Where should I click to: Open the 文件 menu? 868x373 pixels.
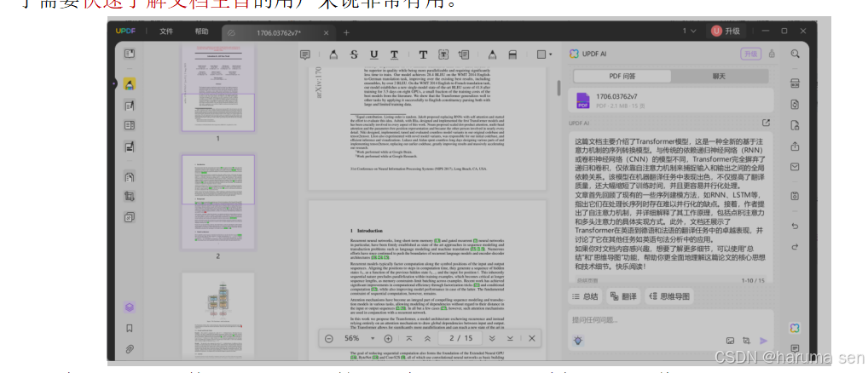pos(166,32)
